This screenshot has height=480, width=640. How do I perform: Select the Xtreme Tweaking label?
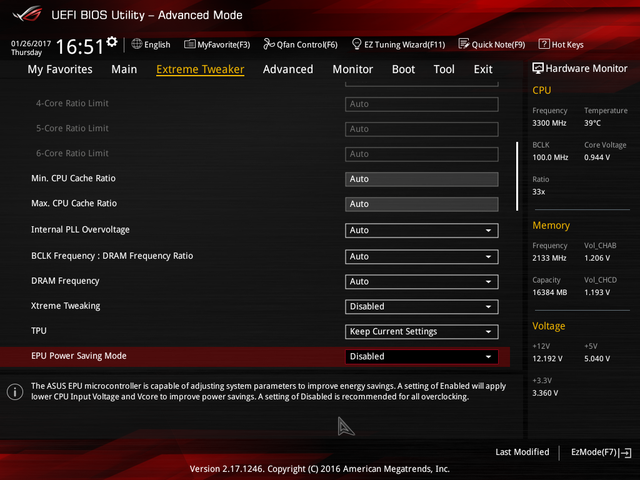(65, 306)
